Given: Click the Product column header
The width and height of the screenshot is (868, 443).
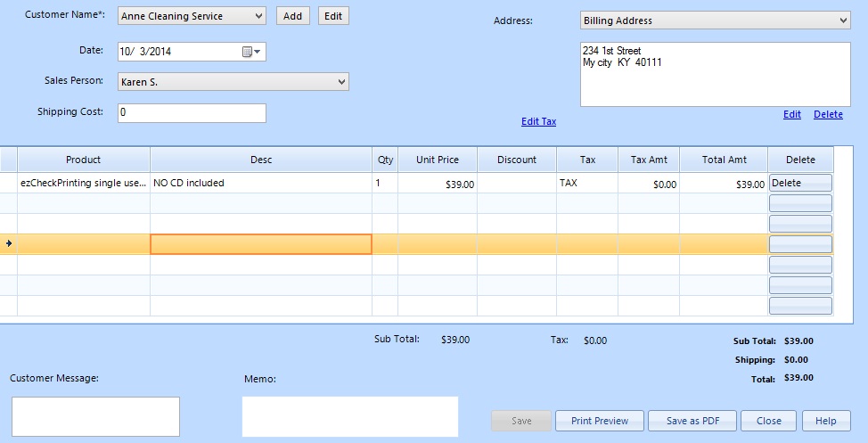Looking at the screenshot, I should coord(84,160).
